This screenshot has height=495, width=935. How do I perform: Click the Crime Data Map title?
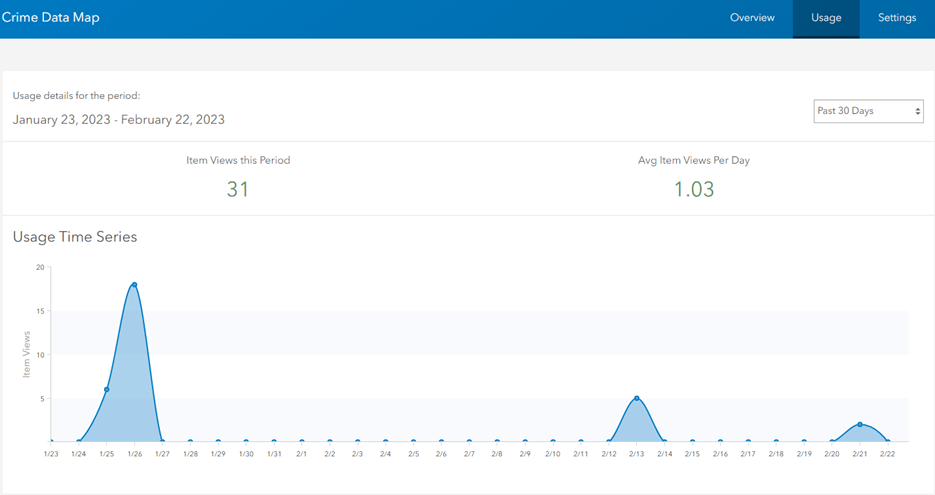(x=51, y=17)
